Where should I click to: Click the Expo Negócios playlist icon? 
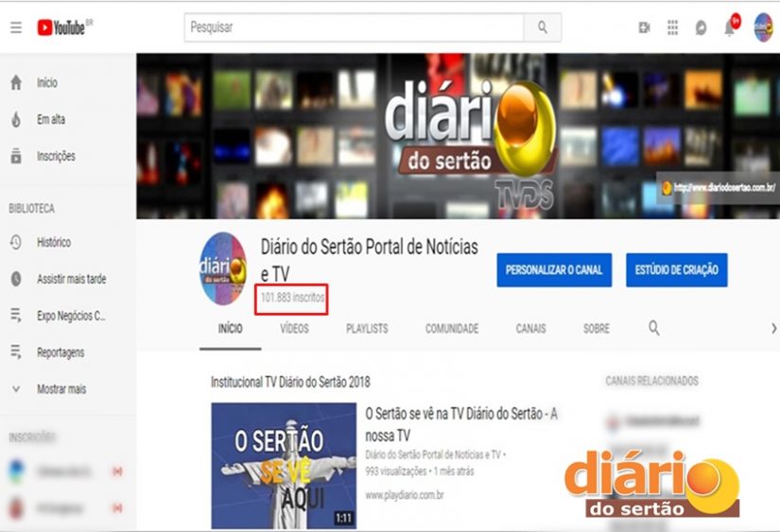click(x=16, y=316)
